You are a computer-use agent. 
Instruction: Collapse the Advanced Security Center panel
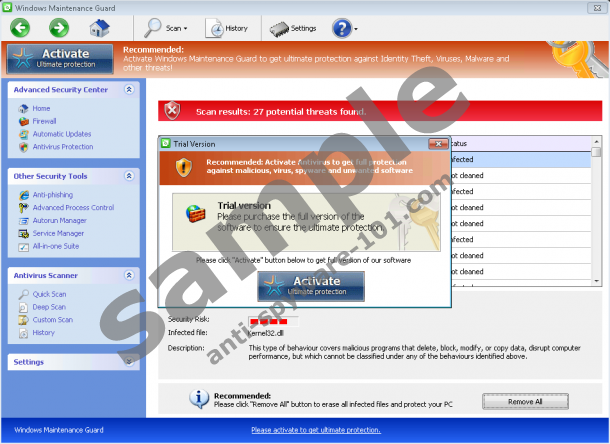[128, 90]
